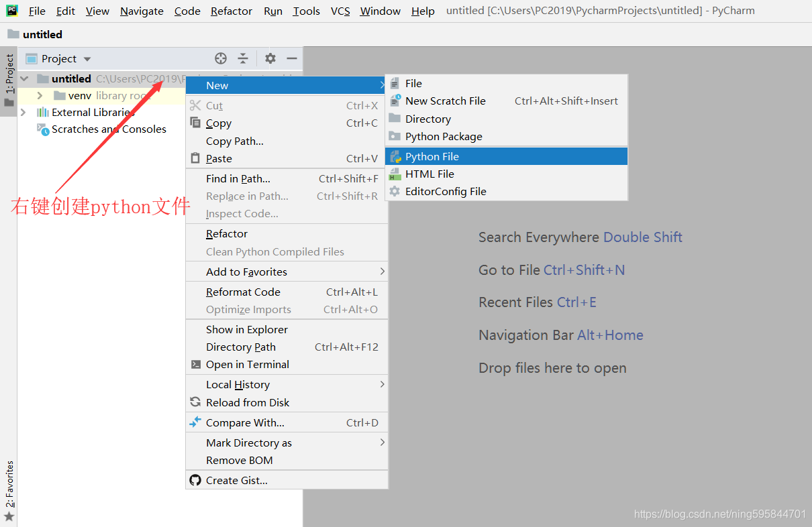812x527 pixels.
Task: Click the Compare With arrows icon
Action: 195,422
